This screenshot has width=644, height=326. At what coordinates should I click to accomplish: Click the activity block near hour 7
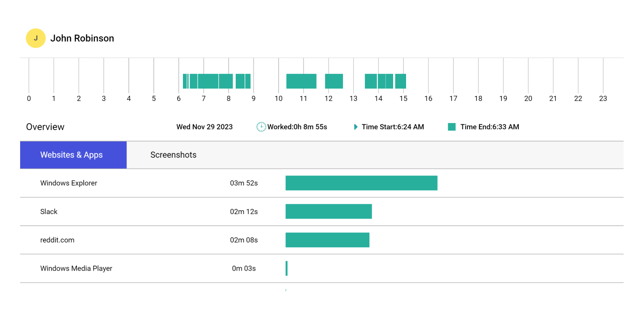coord(208,81)
